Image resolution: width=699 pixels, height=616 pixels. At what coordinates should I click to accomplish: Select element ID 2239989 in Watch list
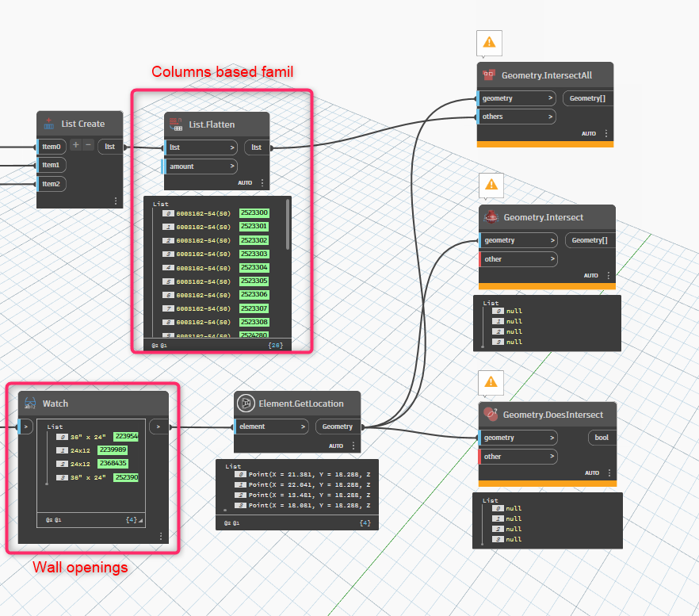[x=113, y=450]
